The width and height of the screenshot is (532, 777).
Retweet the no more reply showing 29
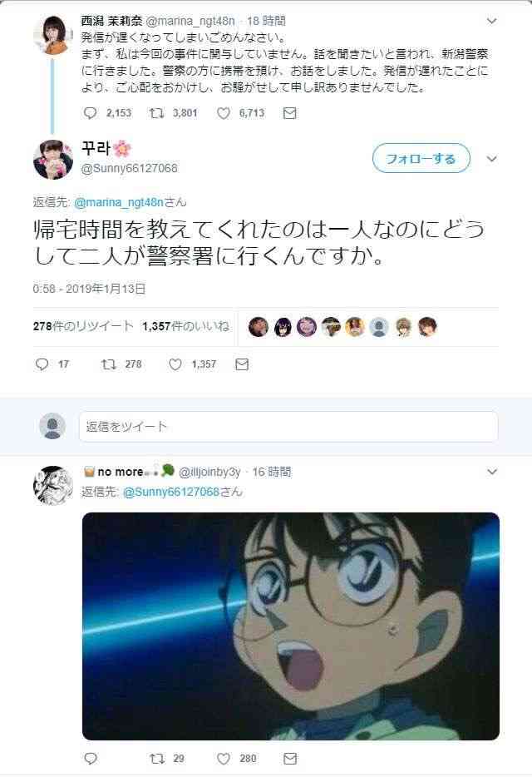tap(156, 758)
